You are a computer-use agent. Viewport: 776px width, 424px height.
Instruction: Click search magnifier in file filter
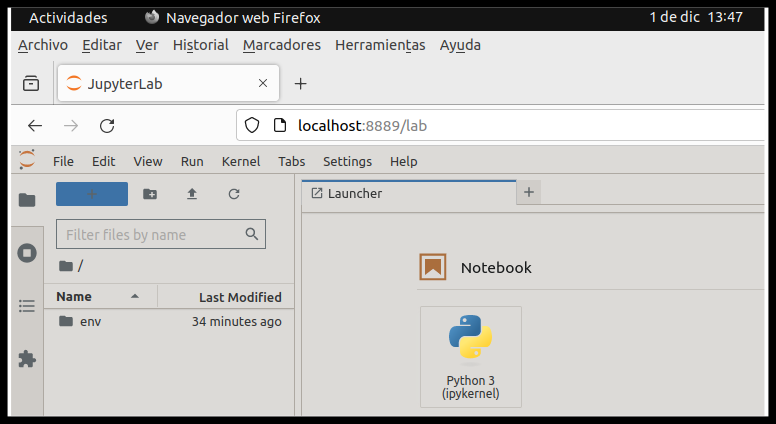point(252,234)
